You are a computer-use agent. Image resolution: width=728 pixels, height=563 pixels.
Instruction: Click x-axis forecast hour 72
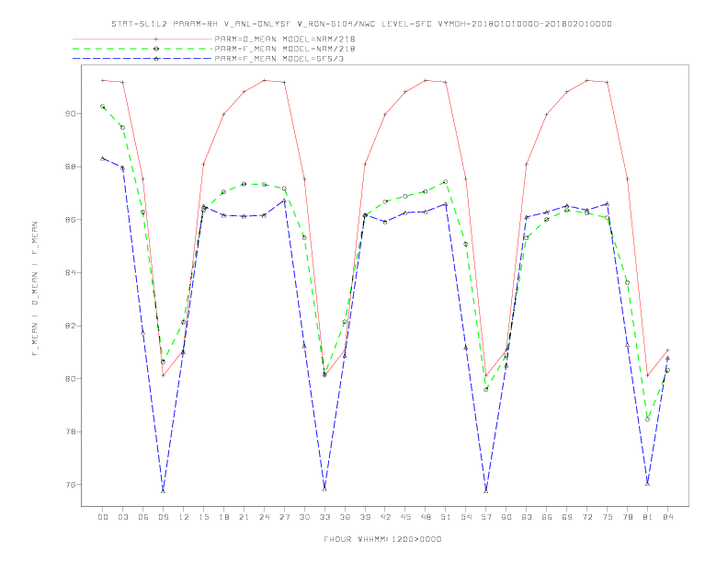(x=587, y=517)
